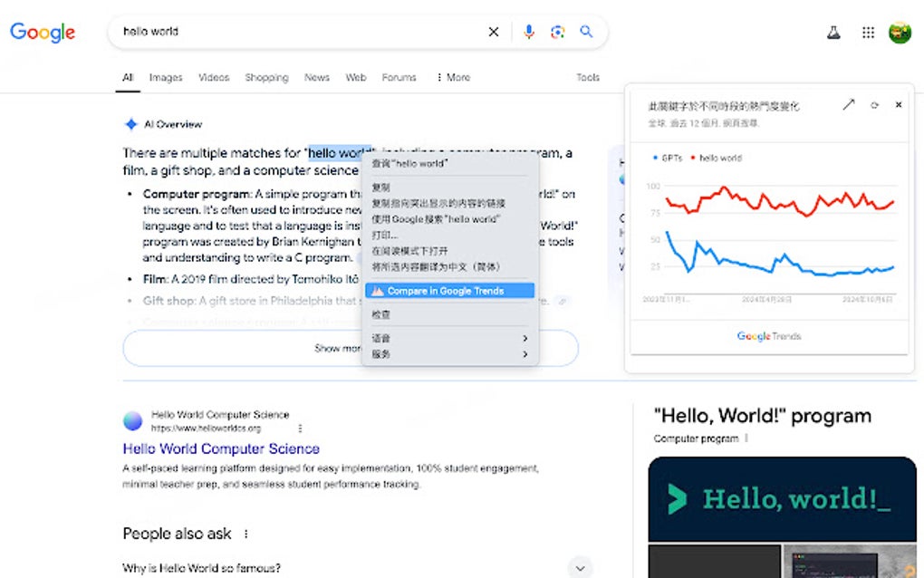Click inside the search input field

pos(272,31)
